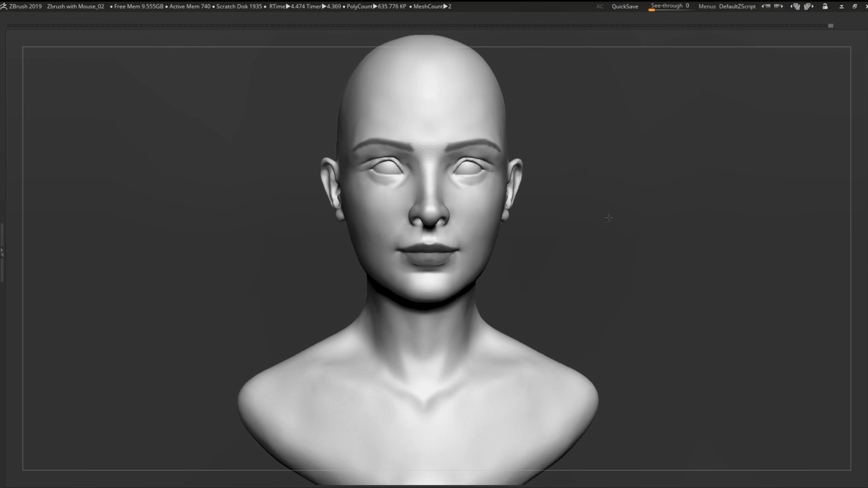Click the hide-to-tray down arrow icon
Image resolution: width=868 pixels, height=488 pixels.
(841, 7)
